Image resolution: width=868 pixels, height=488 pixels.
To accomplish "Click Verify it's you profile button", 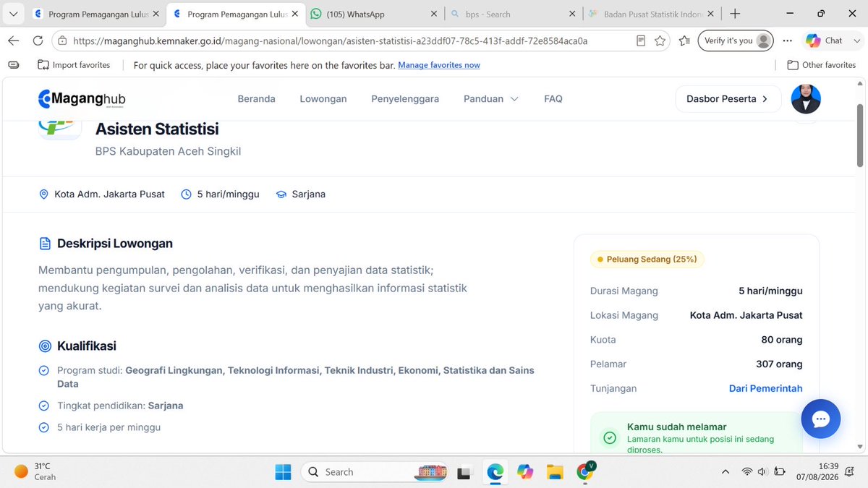I will click(736, 41).
